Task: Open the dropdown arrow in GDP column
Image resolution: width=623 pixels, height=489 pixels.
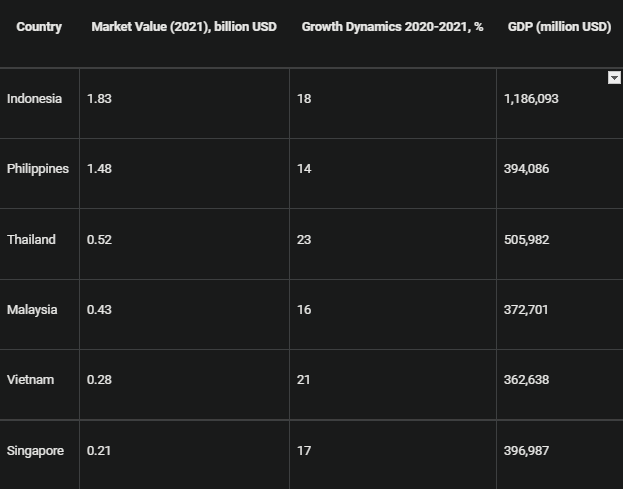Action: pyautogui.click(x=614, y=78)
